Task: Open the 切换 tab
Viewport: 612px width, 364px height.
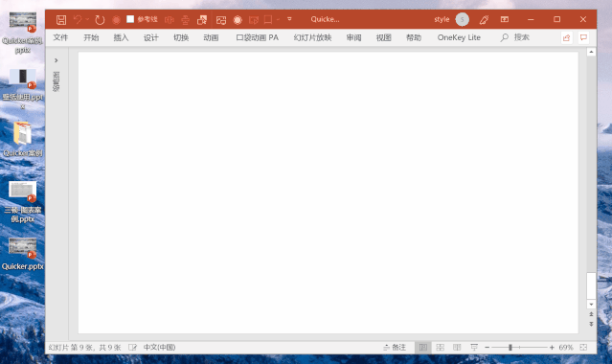Action: point(181,37)
